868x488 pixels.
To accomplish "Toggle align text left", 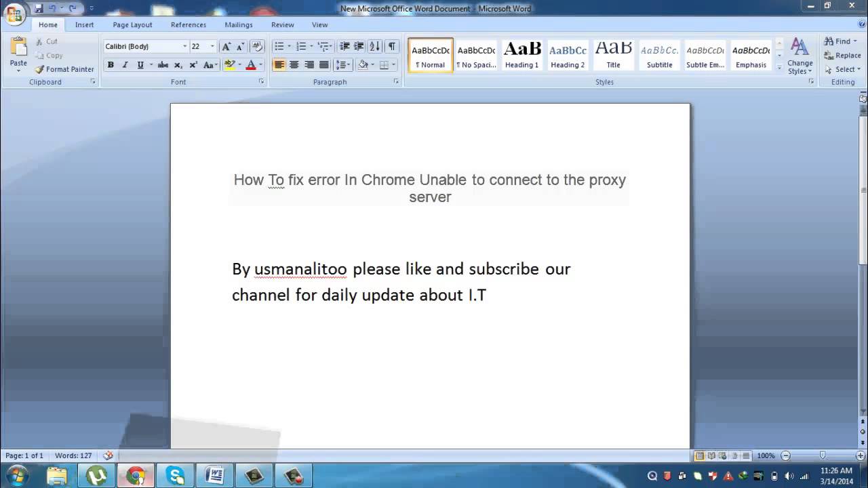I will click(x=279, y=65).
